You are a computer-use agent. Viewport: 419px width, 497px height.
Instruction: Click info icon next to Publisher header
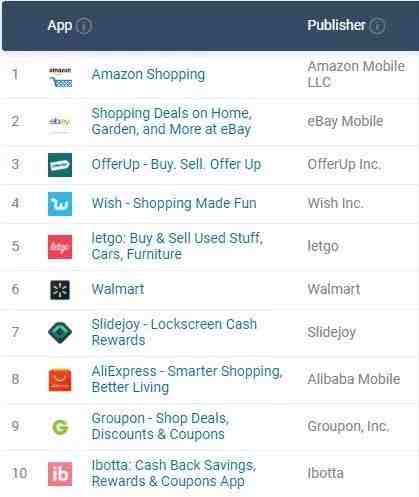click(x=377, y=26)
